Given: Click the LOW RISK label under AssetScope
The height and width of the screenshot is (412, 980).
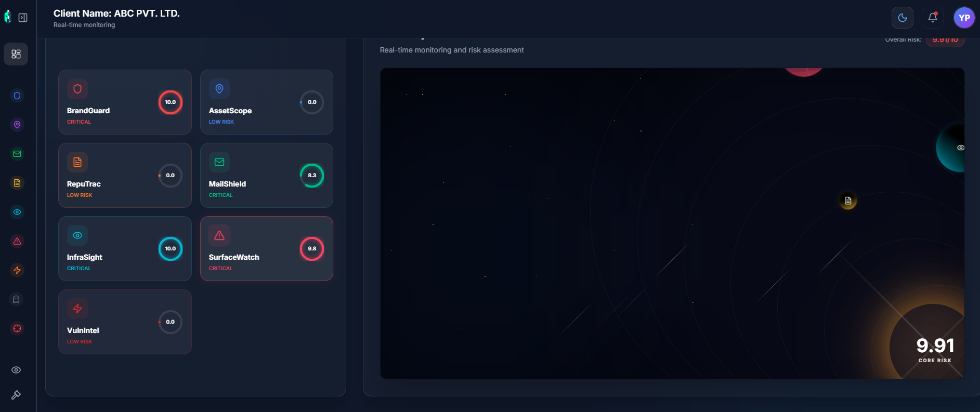Looking at the screenshot, I should [x=221, y=122].
